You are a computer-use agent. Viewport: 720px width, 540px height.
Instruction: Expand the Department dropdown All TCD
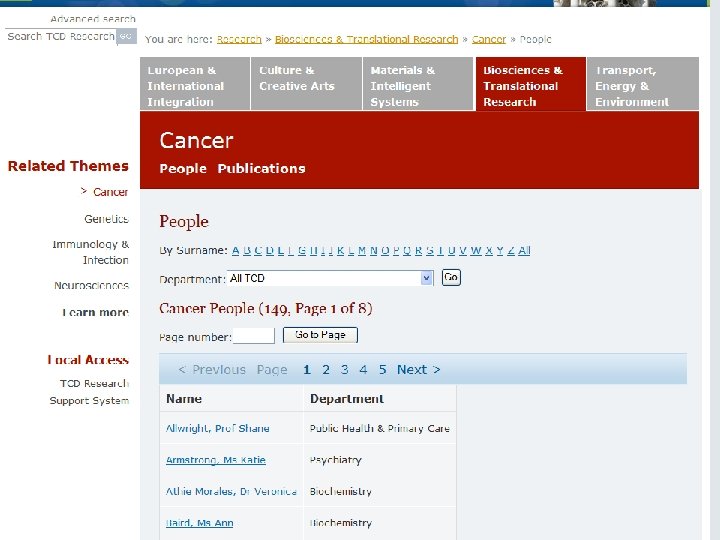pos(330,278)
